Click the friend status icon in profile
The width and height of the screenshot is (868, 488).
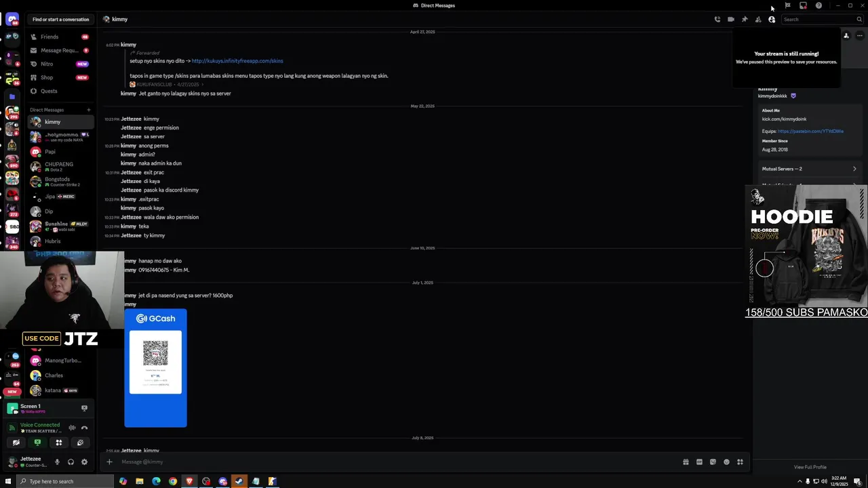[x=846, y=35]
